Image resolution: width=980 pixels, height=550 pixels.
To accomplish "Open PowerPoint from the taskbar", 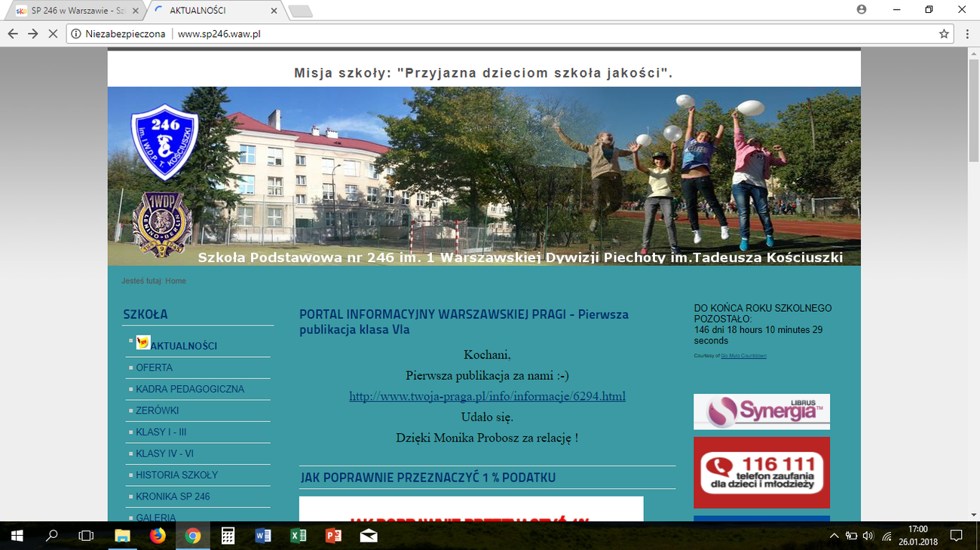I will point(333,536).
